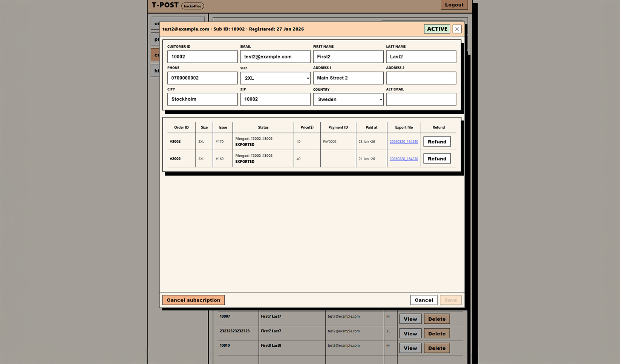The width and height of the screenshot is (620, 364).
Task: Delete customer First8 Last8
Action: [436, 348]
